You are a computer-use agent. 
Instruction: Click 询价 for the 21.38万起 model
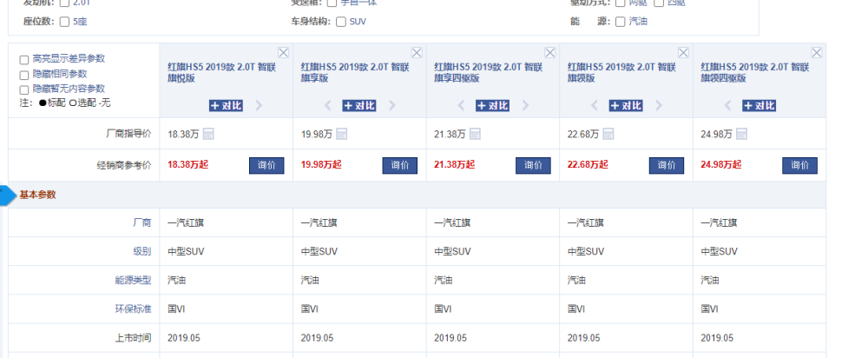[533, 165]
